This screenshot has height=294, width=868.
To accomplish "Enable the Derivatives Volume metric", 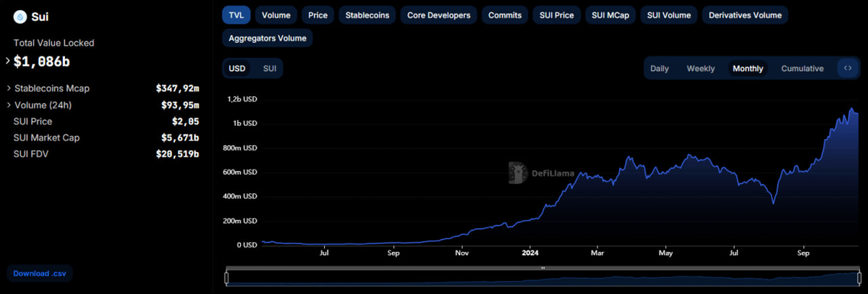I will pyautogui.click(x=746, y=14).
